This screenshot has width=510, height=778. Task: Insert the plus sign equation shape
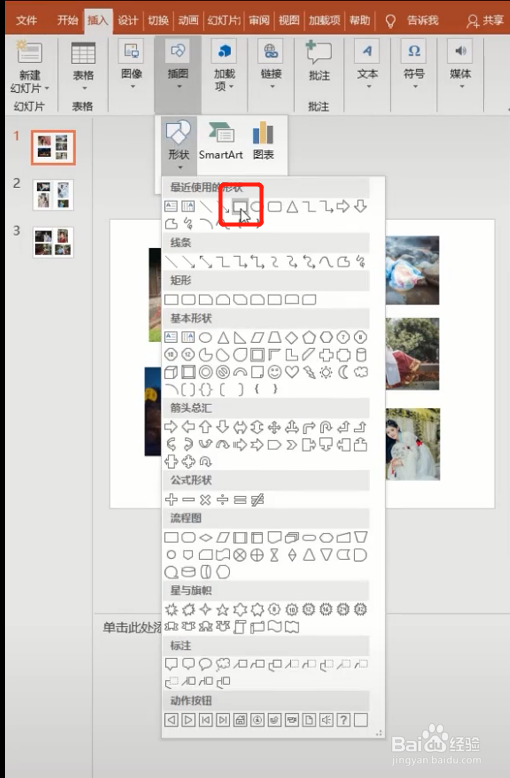[x=171, y=500]
